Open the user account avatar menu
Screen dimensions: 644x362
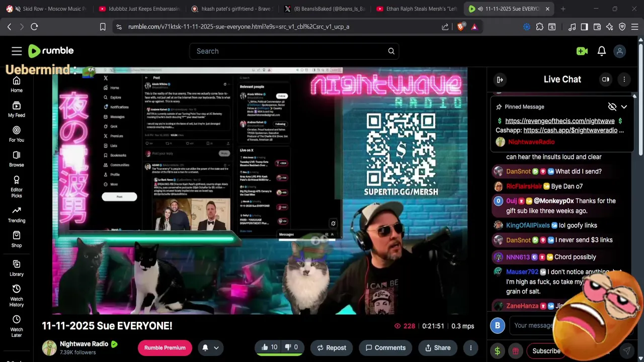(x=620, y=51)
